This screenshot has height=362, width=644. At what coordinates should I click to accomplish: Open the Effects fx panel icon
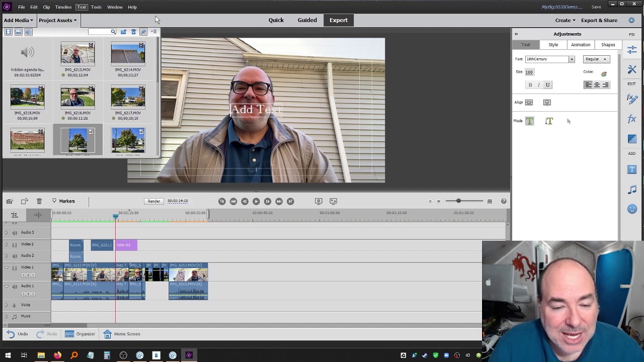(632, 119)
